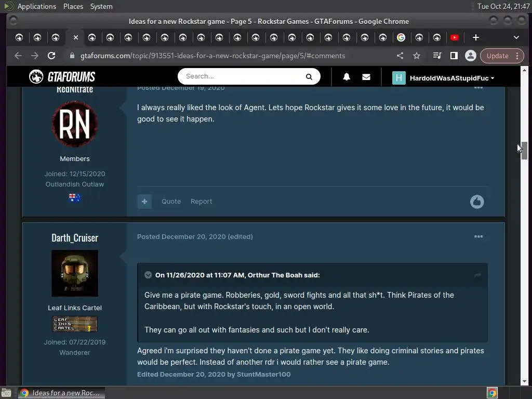The image size is (532, 399).
Task: Go back in Chrome
Action: (18, 56)
